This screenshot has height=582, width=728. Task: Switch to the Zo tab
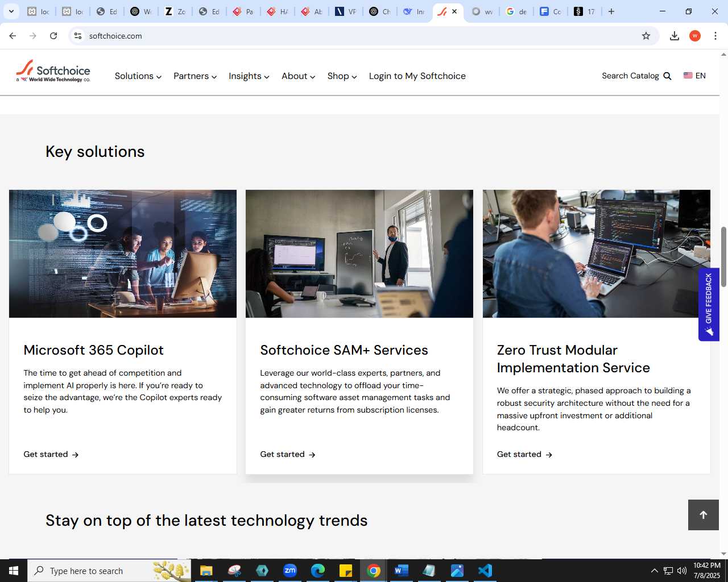click(x=175, y=11)
